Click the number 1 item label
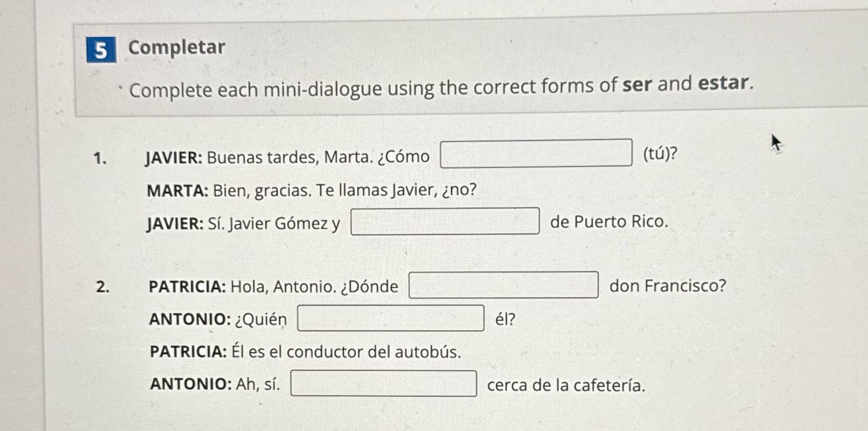 (101, 157)
